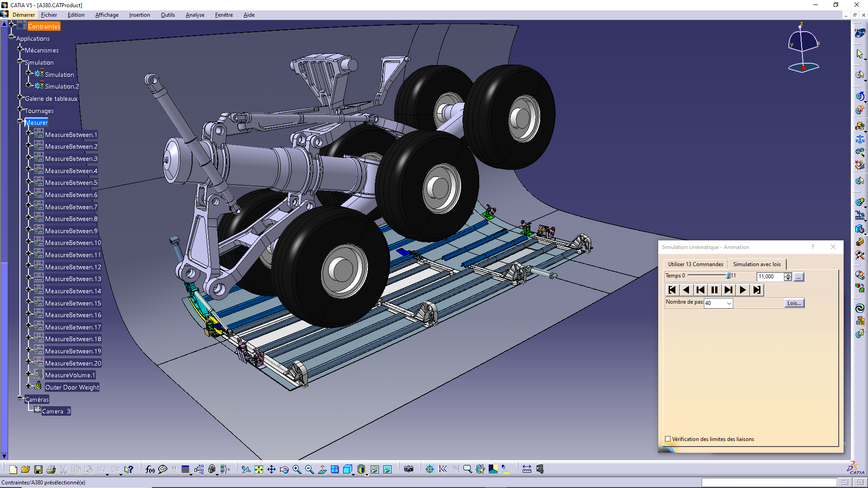Click the Measure Between ruler icon
Viewport: 868px width, 488px height.
(x=527, y=469)
